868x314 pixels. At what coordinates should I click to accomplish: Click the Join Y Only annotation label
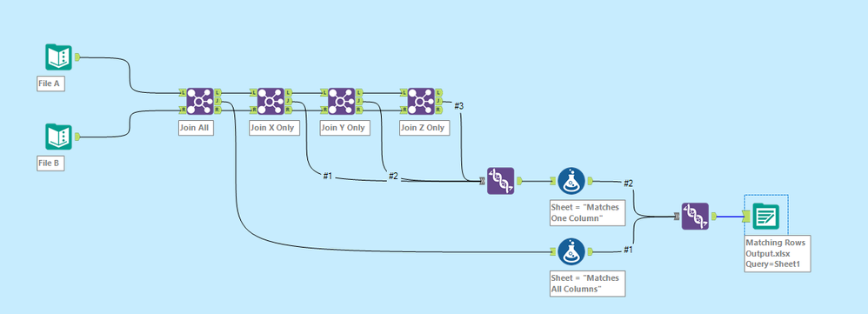(345, 128)
